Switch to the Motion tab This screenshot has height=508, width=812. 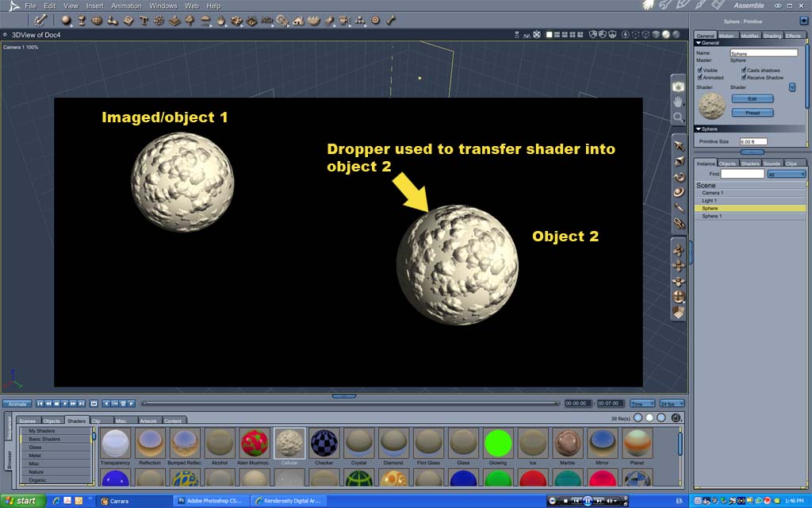click(x=726, y=36)
